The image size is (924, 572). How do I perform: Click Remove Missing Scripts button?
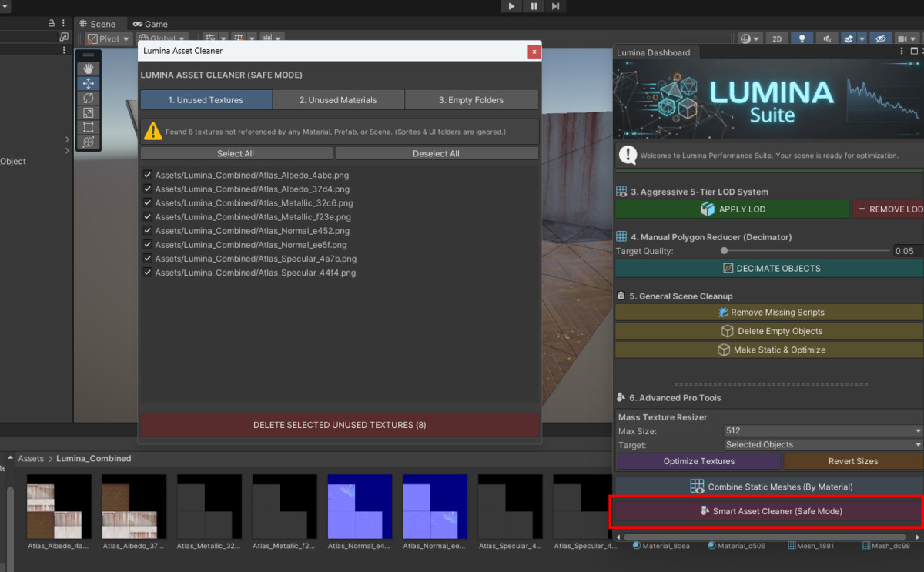pos(769,313)
